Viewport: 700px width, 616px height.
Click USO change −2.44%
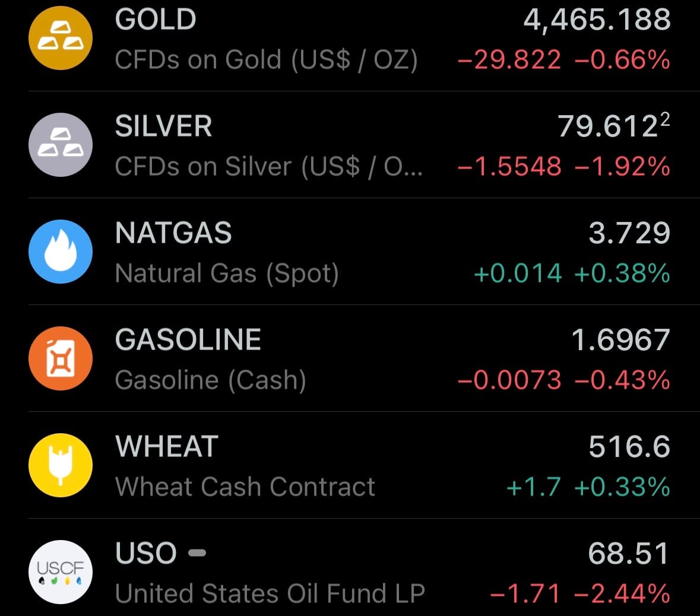tap(622, 593)
